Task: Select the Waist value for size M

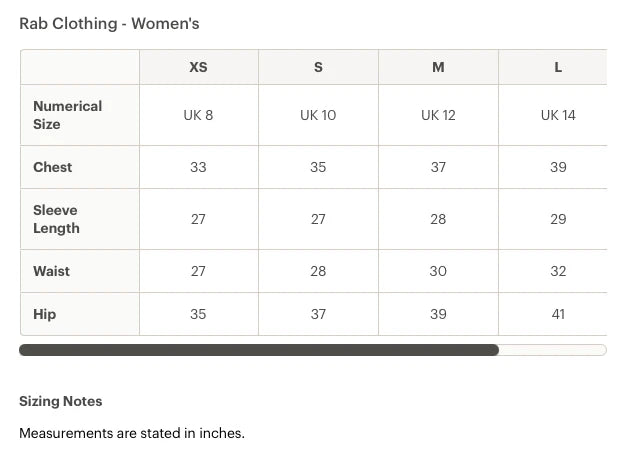Action: 438,271
